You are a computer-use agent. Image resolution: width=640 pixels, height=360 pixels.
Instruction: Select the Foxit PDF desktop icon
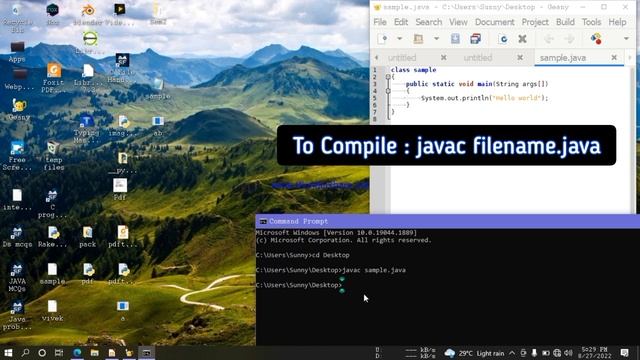pyautogui.click(x=53, y=78)
